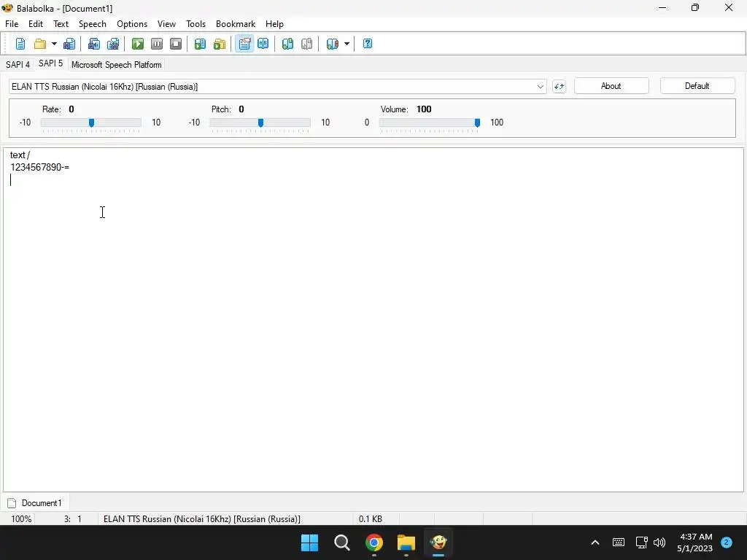Image resolution: width=747 pixels, height=560 pixels.
Task: Click the Save document icon
Action: point(69,44)
